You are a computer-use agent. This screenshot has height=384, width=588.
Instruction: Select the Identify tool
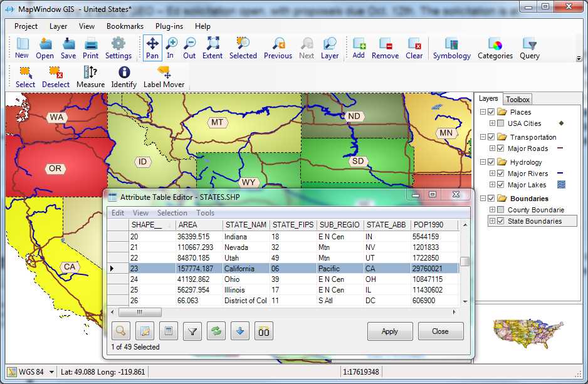pos(123,76)
